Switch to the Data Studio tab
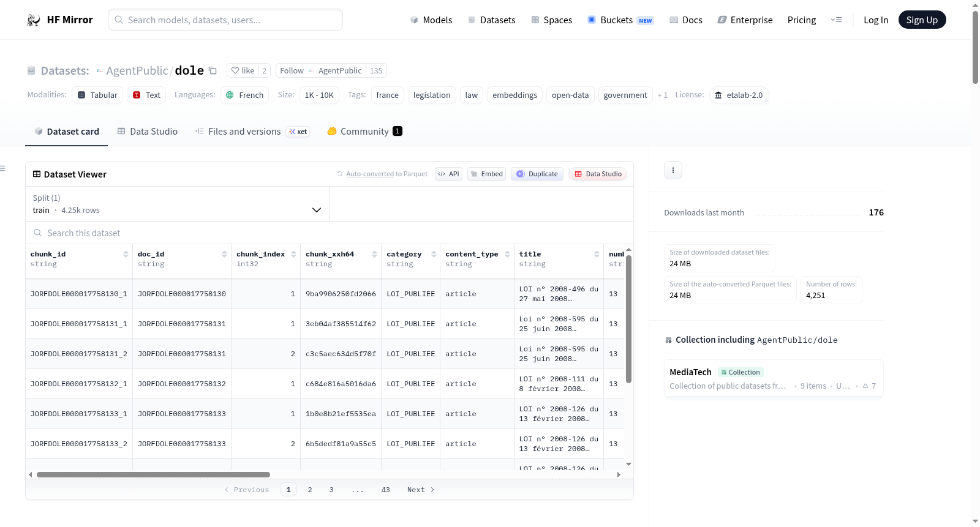This screenshot has height=527, width=980. tap(148, 131)
